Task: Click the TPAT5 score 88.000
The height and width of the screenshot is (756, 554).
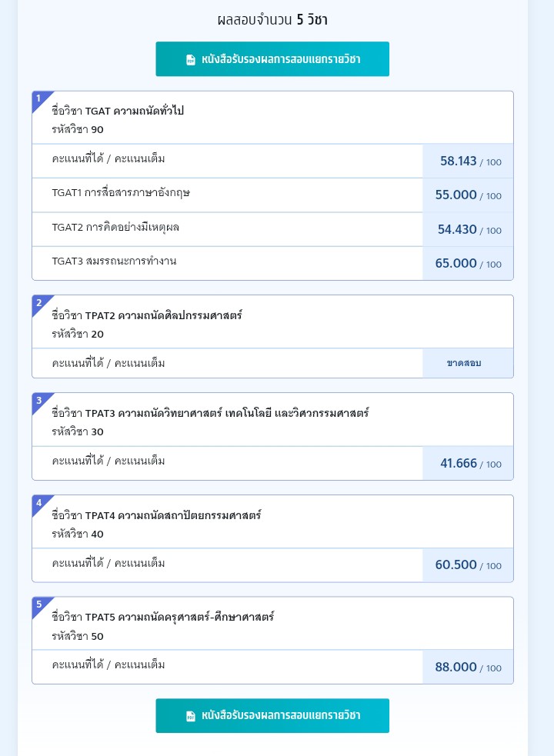Action: [x=456, y=667]
